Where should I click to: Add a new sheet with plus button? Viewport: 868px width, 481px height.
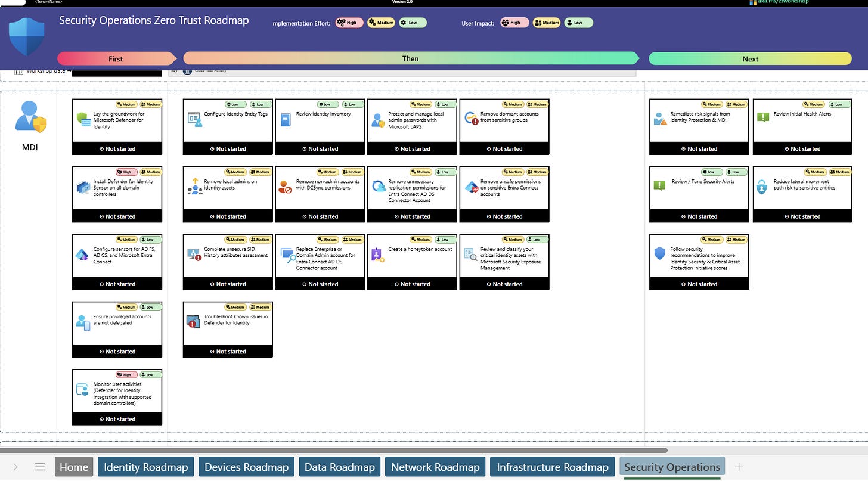(x=739, y=467)
